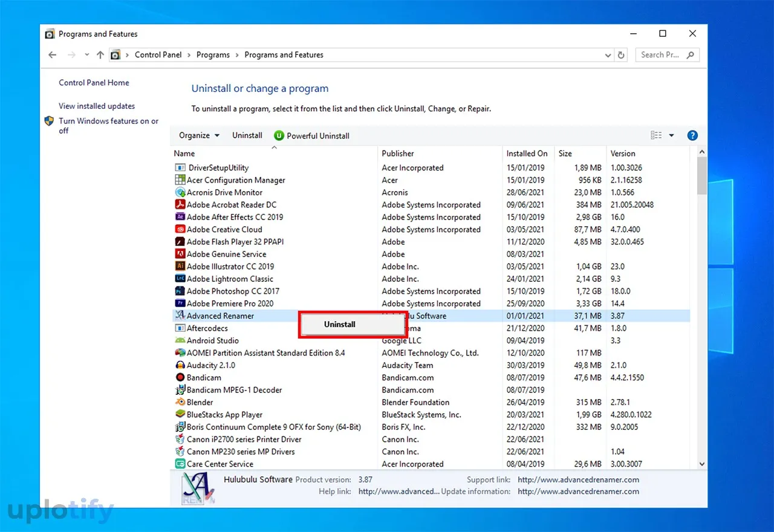Click the program list scroll up arrow

(x=701, y=152)
